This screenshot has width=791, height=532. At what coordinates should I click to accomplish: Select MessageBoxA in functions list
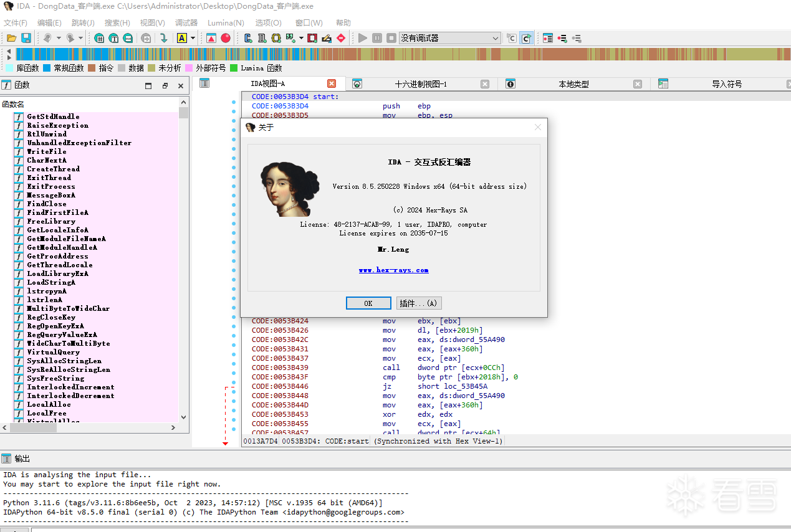(51, 195)
